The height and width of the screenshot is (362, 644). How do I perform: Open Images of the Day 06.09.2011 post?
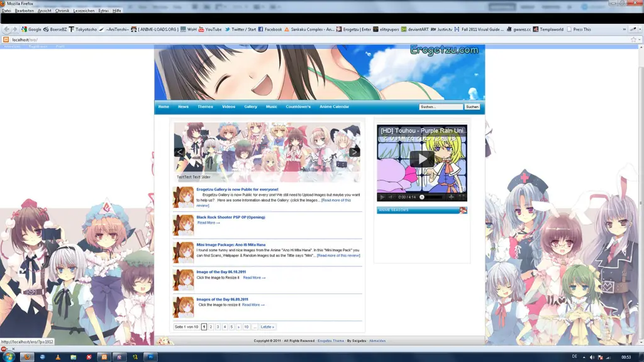click(x=222, y=299)
